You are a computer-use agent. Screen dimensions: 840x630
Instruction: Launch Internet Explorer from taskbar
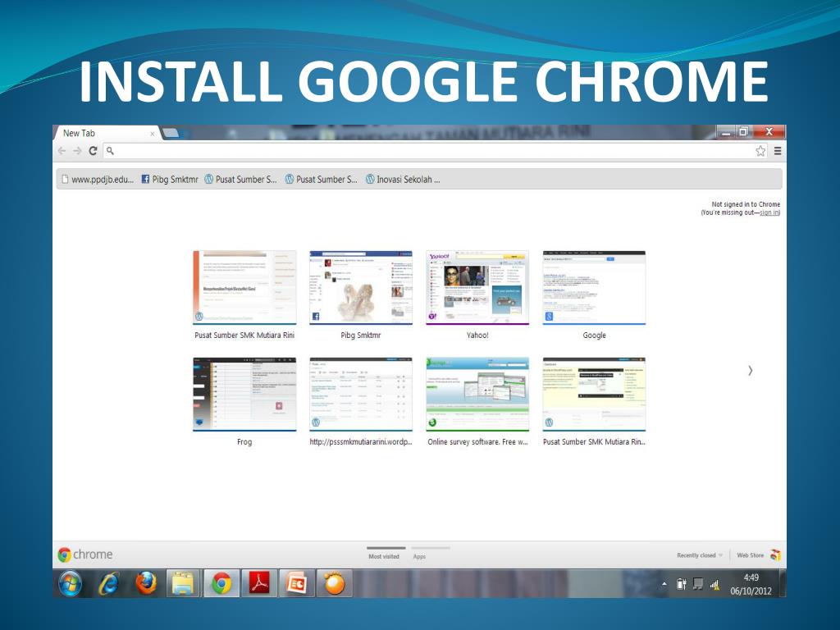pyautogui.click(x=109, y=583)
